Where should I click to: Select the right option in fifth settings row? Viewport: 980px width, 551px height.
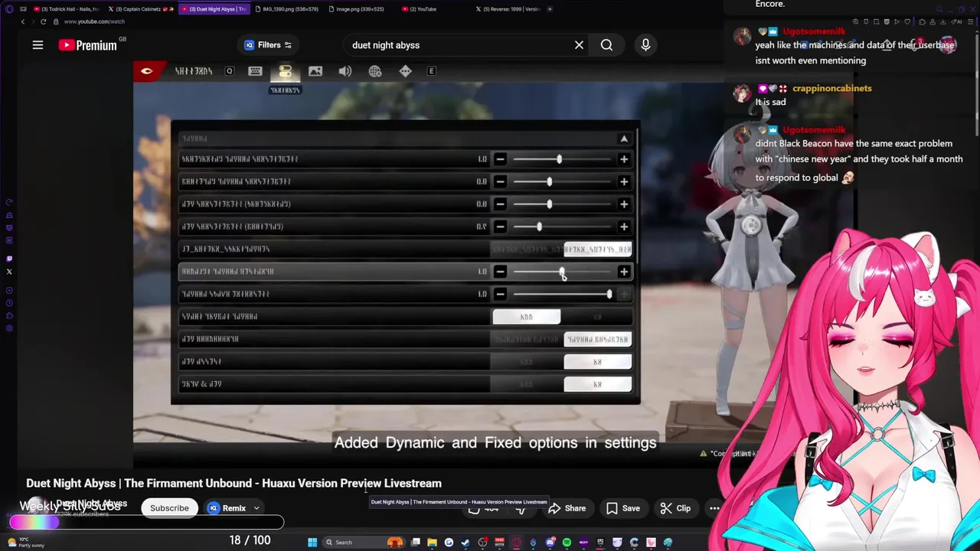coord(598,249)
